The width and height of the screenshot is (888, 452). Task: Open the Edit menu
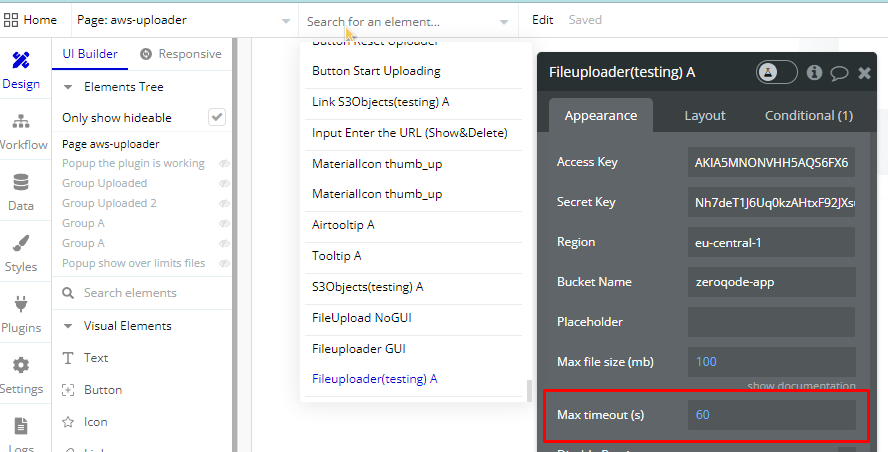(542, 20)
